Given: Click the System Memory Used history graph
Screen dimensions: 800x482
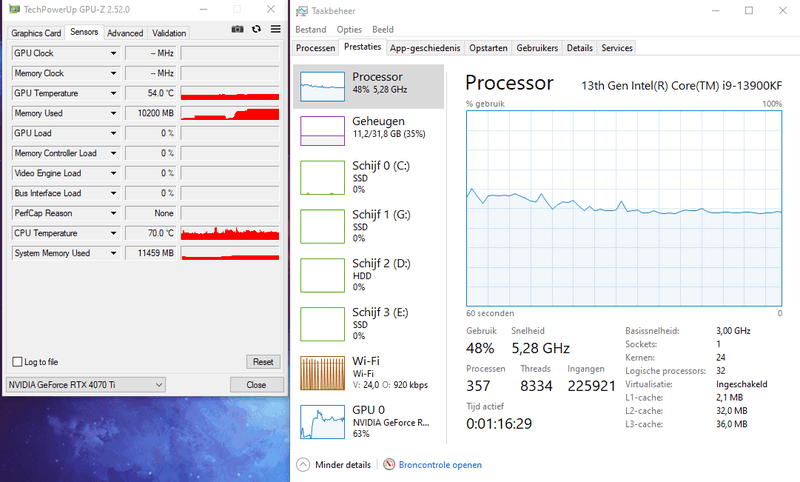Looking at the screenshot, I should coord(230,253).
